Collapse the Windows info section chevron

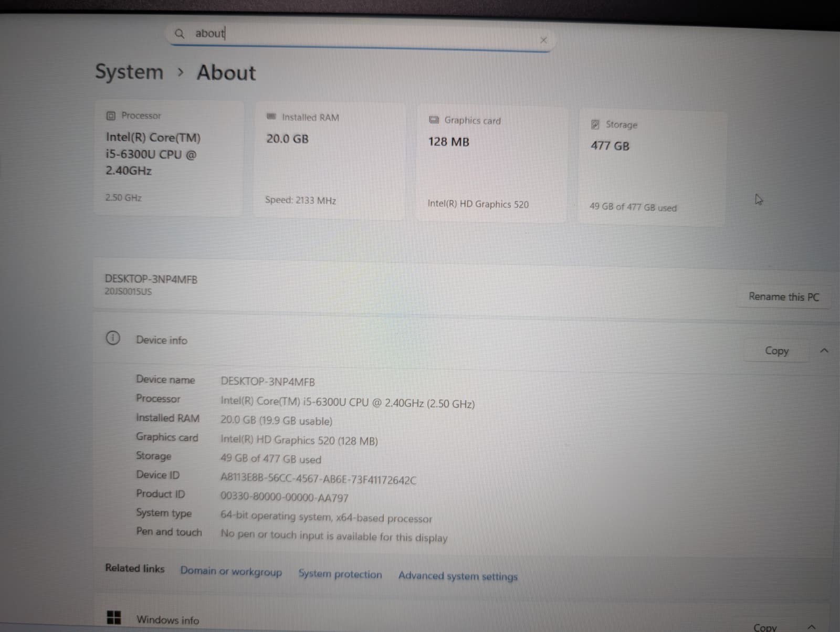click(x=812, y=627)
